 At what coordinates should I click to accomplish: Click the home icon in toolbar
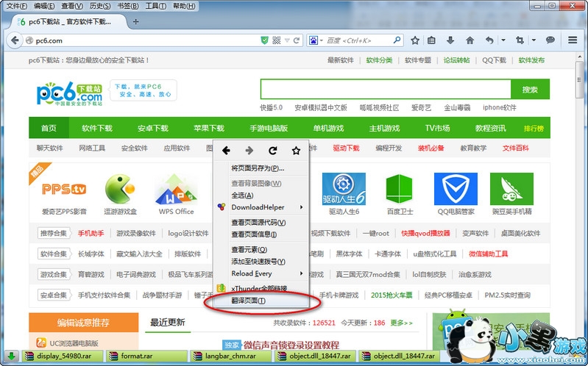point(470,40)
